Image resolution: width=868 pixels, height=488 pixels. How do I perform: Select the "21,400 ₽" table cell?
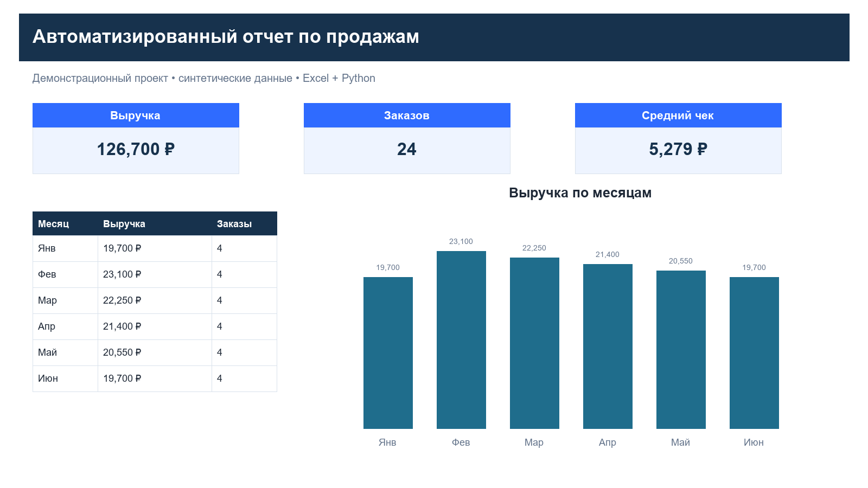(155, 326)
